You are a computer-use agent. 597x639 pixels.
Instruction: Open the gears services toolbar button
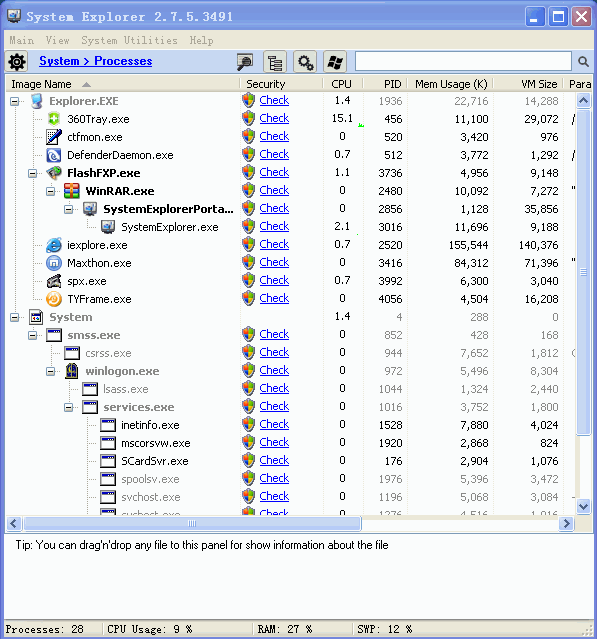(305, 62)
